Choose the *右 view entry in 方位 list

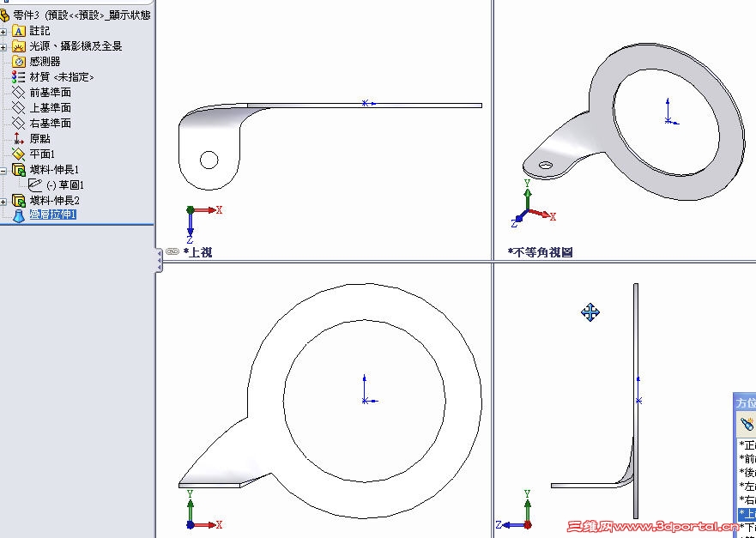pos(747,499)
